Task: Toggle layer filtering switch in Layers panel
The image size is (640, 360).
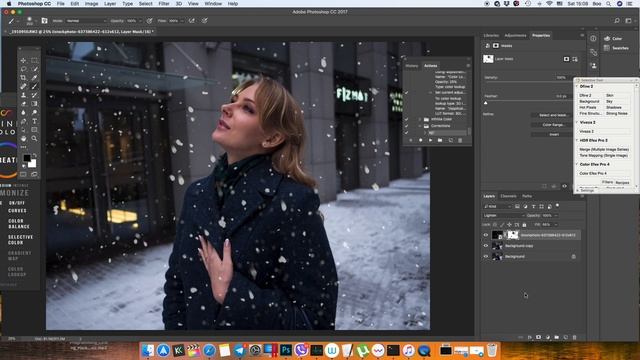Action: [x=558, y=206]
